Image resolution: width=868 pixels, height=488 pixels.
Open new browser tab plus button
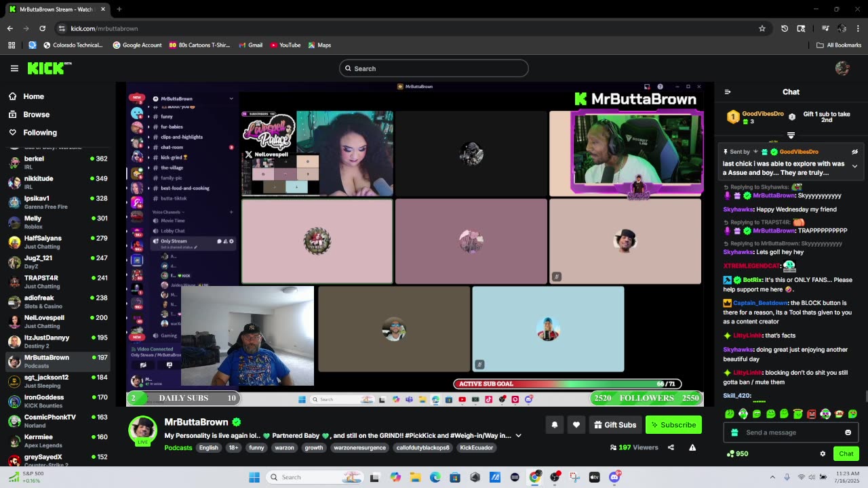click(x=119, y=9)
